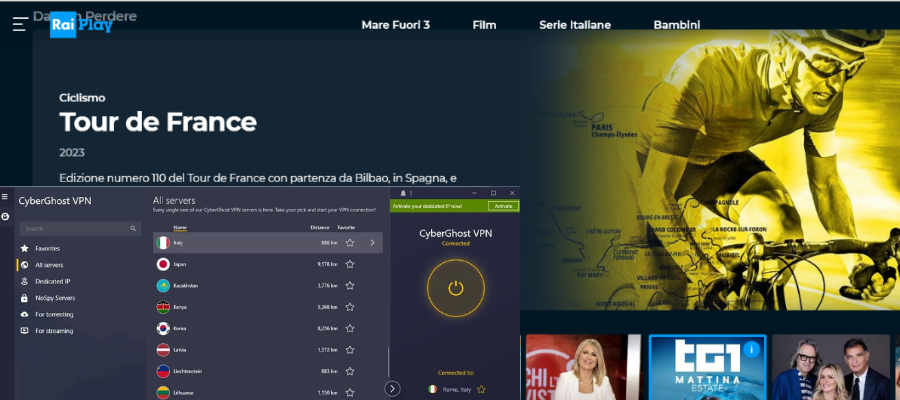
Task: Open the Chi l'ha visto thumbnail
Action: click(x=583, y=367)
